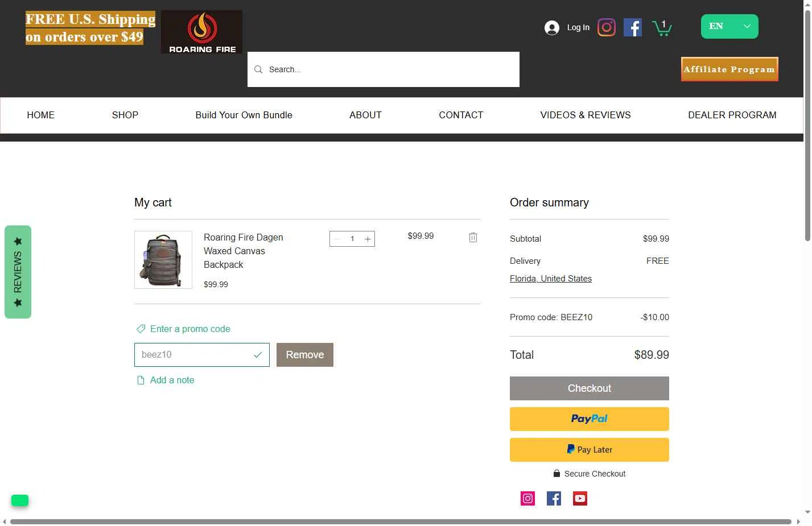The image size is (812, 526).
Task: Click the $89.99 total amount
Action: pyautogui.click(x=652, y=355)
